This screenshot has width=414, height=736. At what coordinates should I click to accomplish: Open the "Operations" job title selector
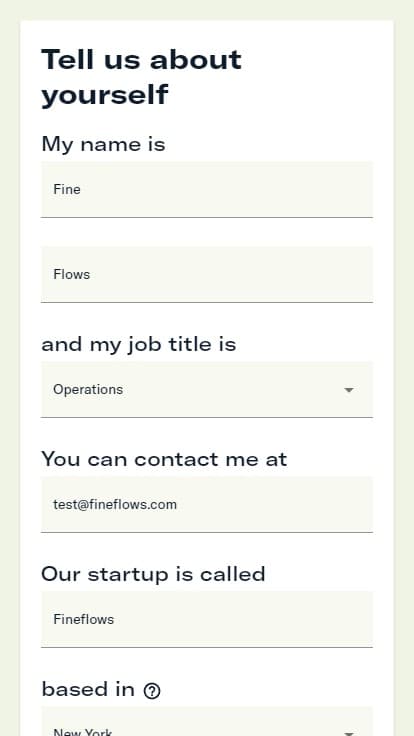[207, 390]
